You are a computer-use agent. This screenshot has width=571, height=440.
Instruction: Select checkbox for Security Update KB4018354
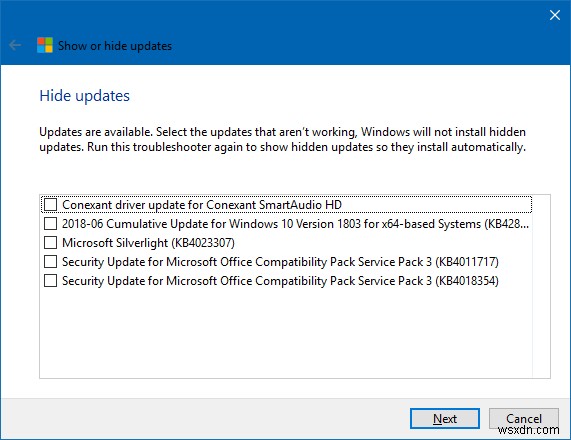[50, 280]
